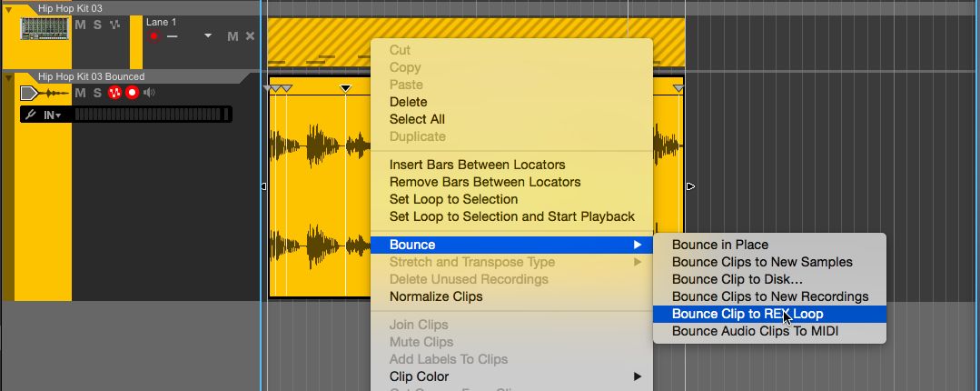The image size is (980, 391).
Task: Click automation icon on Hip Hop Kit 03 track
Action: coord(114,25)
